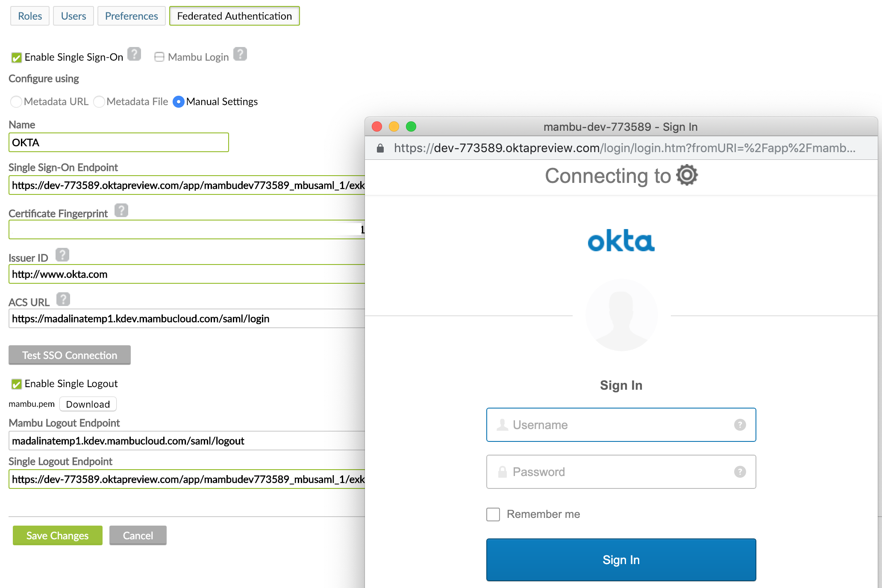882x588 pixels.
Task: Click the help icon beside Issuer ID
Action: tap(63, 255)
